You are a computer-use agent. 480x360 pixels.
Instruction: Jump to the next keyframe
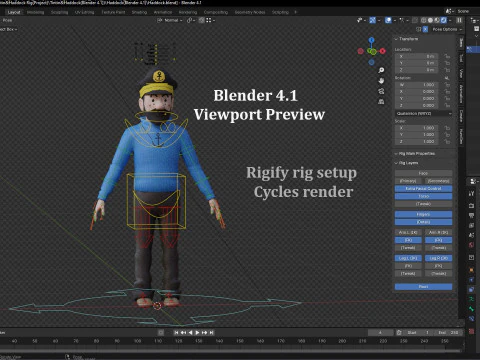pyautogui.click(x=204, y=333)
